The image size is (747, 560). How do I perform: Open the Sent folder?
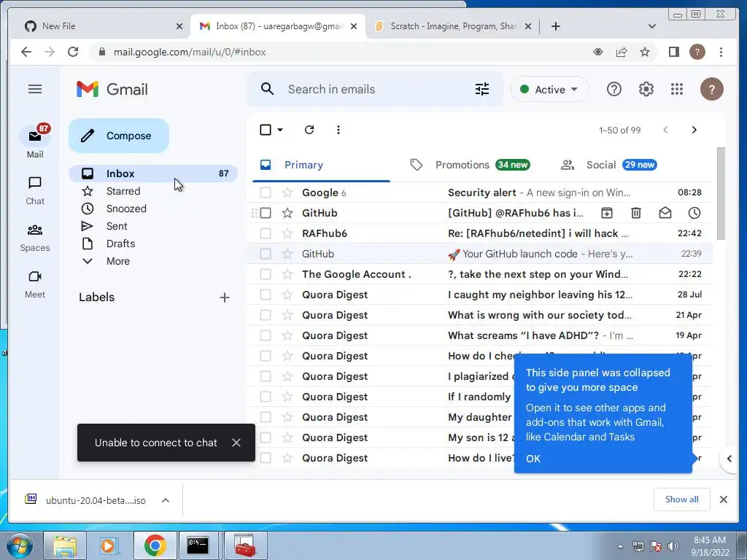point(116,226)
